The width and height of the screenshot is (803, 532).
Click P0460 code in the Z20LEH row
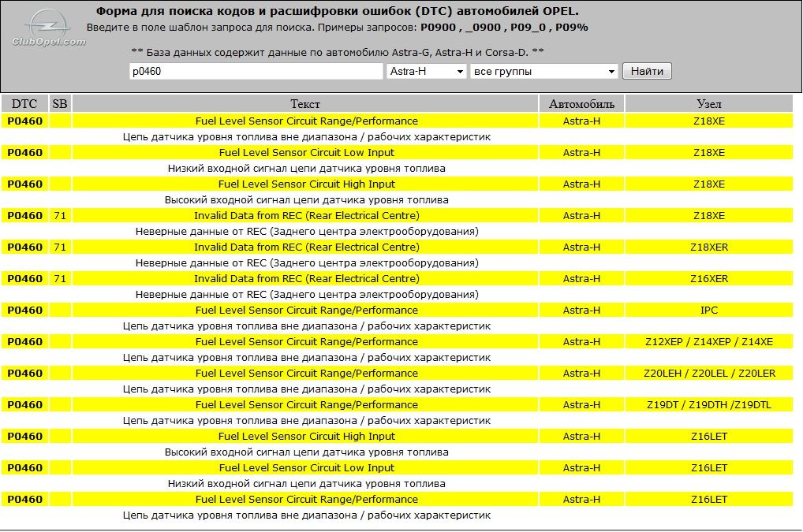click(24, 374)
